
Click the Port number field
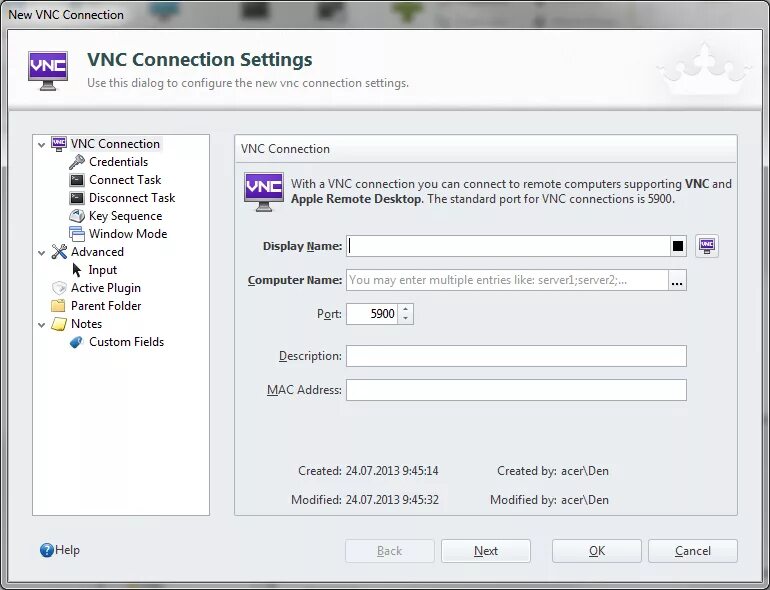(372, 314)
